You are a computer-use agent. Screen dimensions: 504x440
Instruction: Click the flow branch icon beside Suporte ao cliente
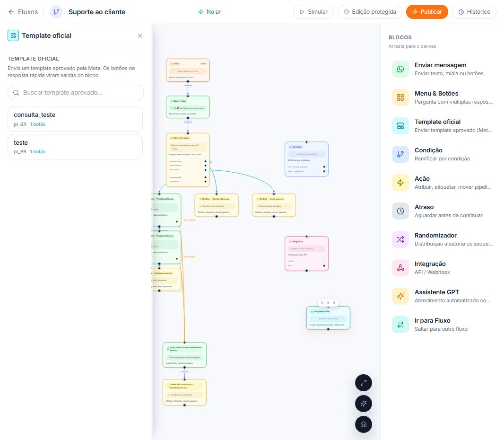pyautogui.click(x=56, y=12)
